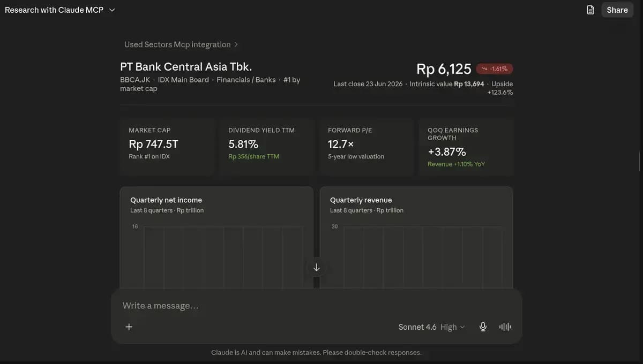Click the intrinsic value Rp 13,694 text
Screen dimensions: 643x364
point(469,84)
